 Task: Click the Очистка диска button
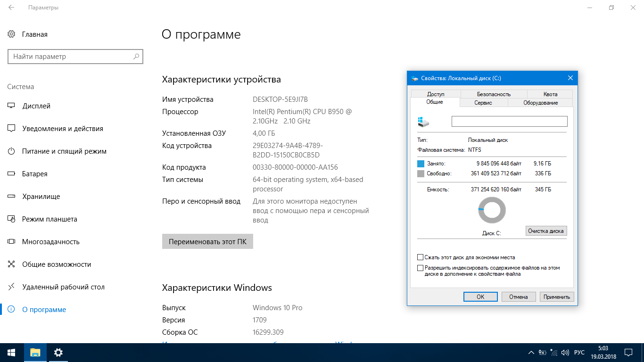click(546, 230)
